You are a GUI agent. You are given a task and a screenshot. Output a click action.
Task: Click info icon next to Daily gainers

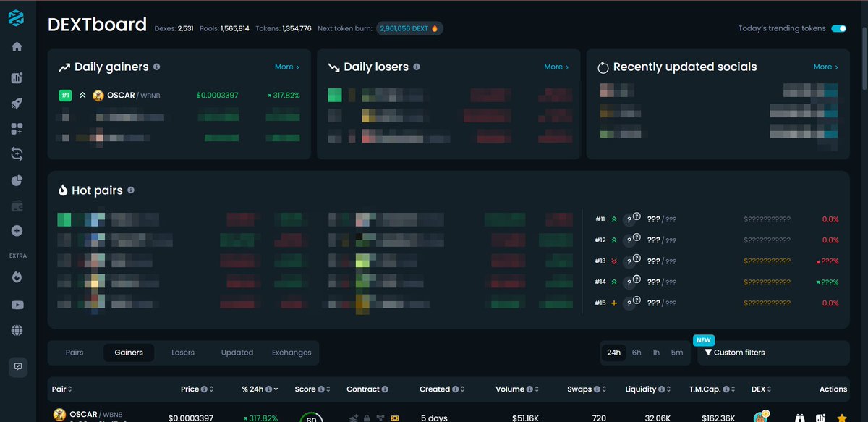point(157,67)
